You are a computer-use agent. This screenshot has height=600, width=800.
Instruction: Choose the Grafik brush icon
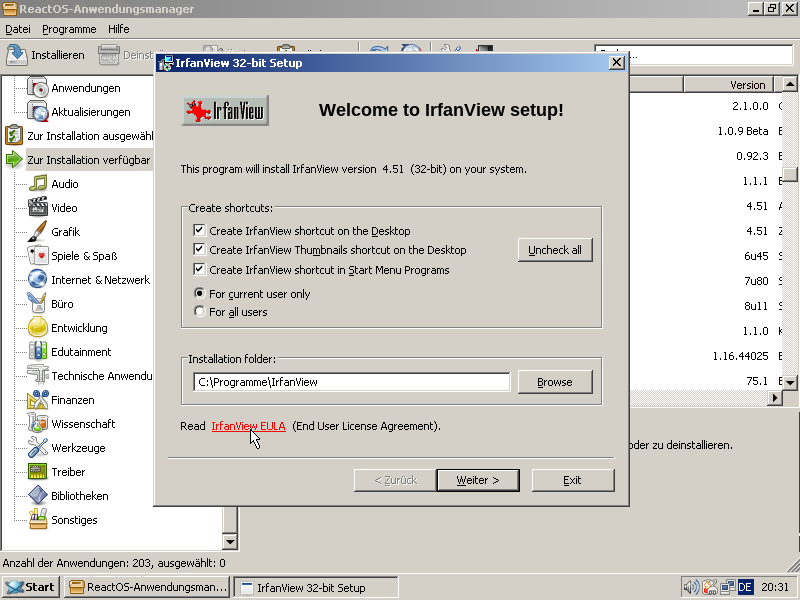[x=37, y=232]
